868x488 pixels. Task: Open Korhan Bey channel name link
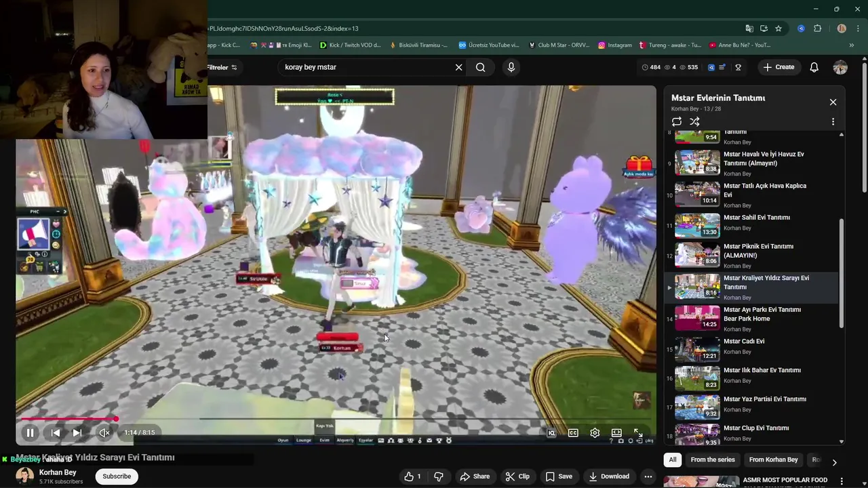pyautogui.click(x=58, y=472)
